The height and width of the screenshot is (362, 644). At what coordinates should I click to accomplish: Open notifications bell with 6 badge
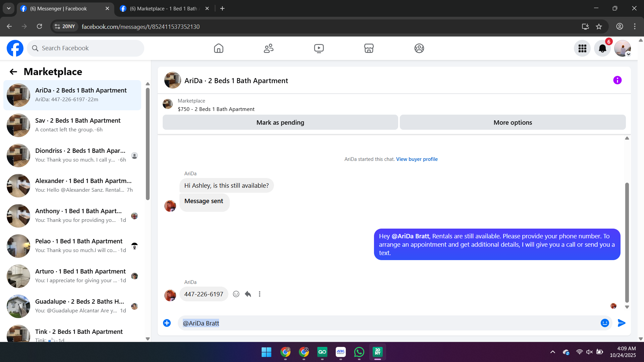point(602,48)
